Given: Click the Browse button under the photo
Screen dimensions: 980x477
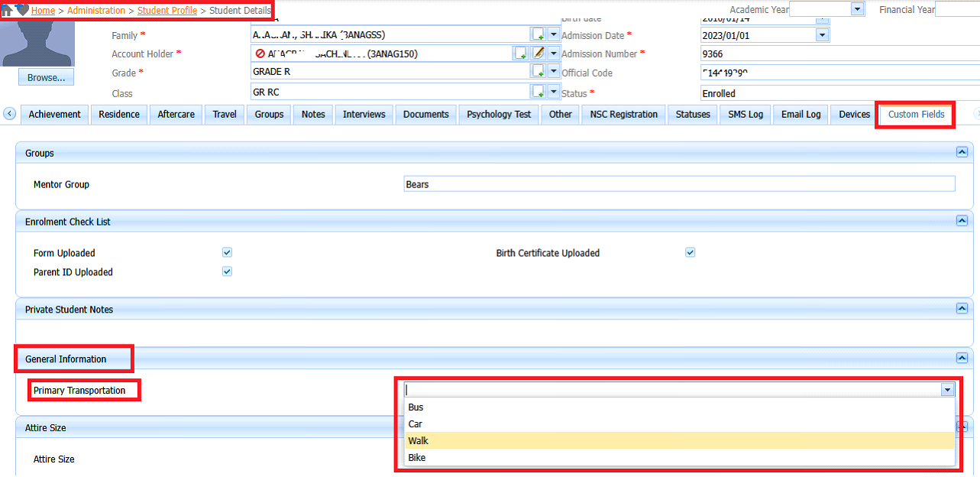Looking at the screenshot, I should coord(46,78).
